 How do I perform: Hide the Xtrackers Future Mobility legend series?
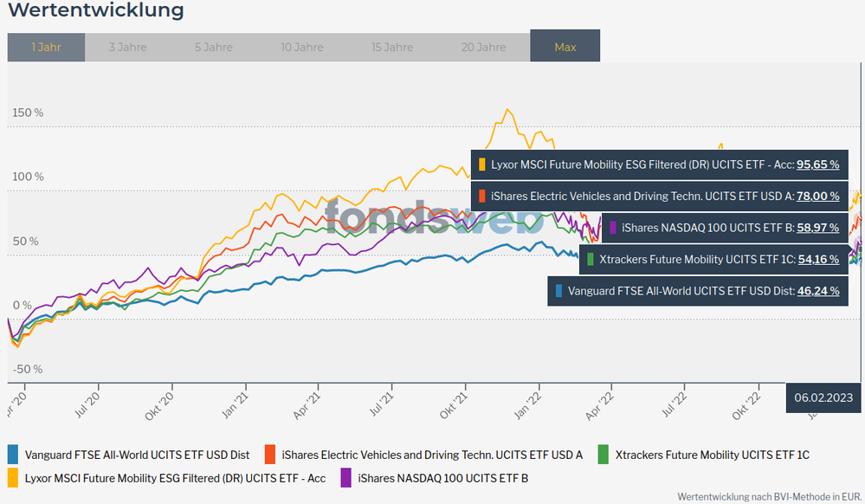pyautogui.click(x=712, y=454)
